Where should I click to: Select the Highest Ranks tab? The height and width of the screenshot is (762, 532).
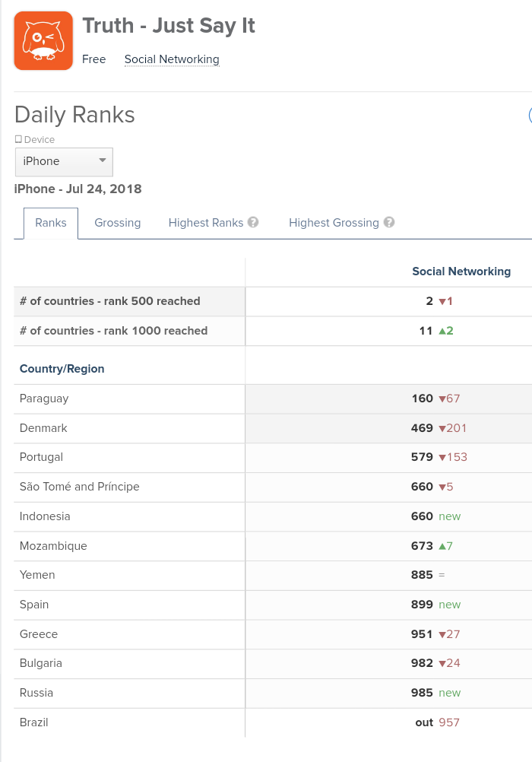[x=206, y=223]
